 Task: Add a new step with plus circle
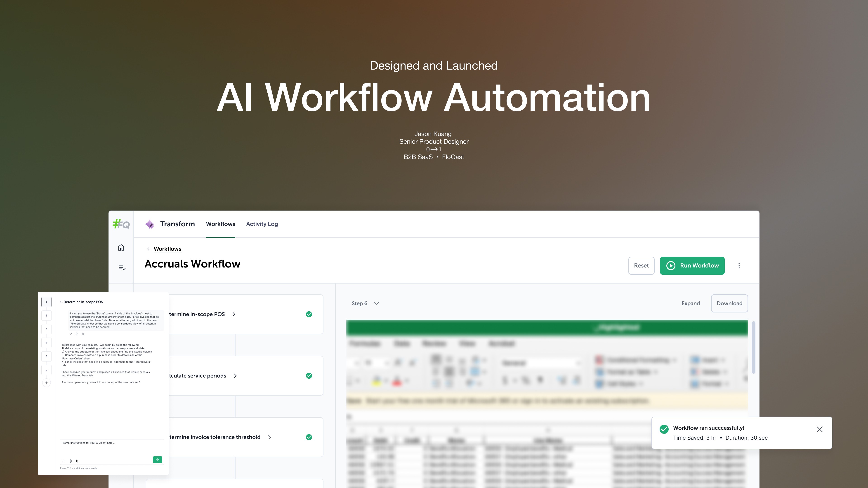coord(47,382)
